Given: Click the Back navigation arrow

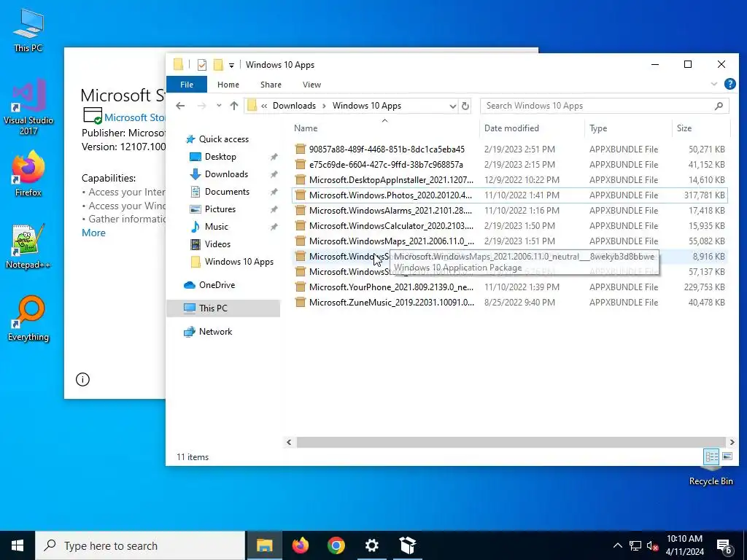Looking at the screenshot, I should pyautogui.click(x=180, y=106).
